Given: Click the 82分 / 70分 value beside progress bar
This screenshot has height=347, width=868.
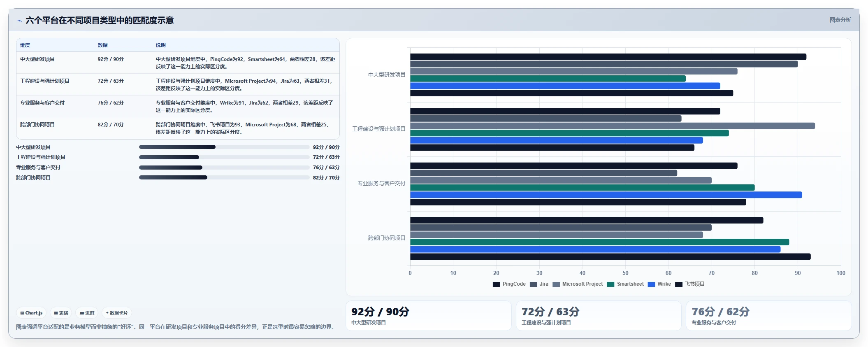Looking at the screenshot, I should click(326, 178).
